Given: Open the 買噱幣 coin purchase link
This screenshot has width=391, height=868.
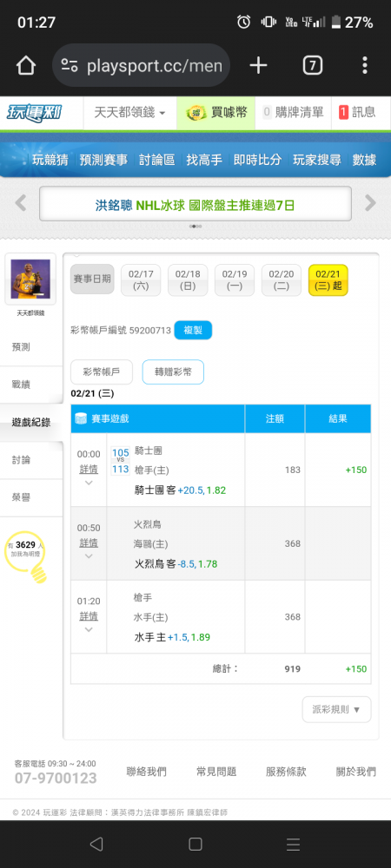Looking at the screenshot, I should click(216, 112).
